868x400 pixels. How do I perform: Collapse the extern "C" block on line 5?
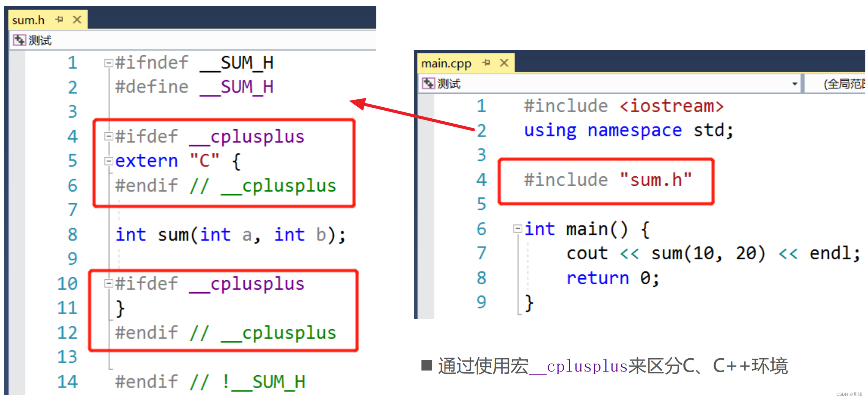[108, 161]
